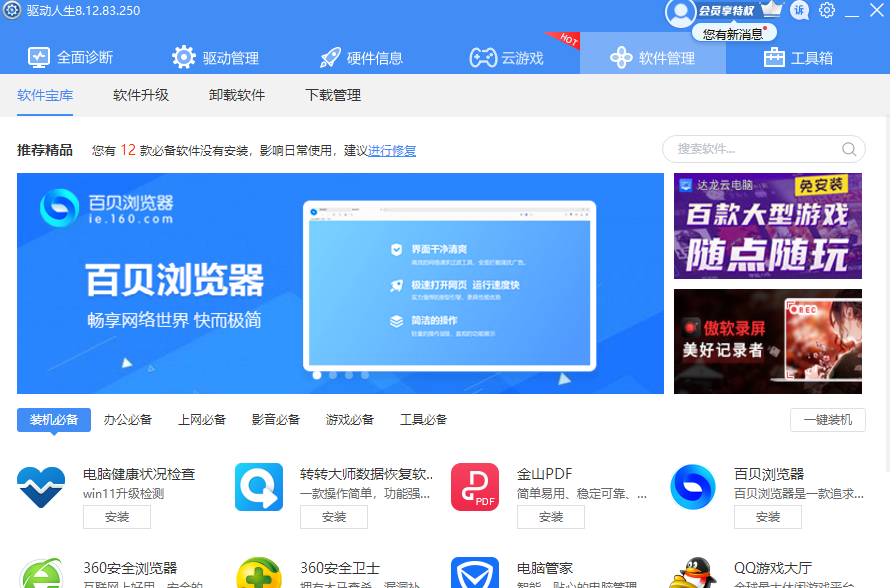Click the search magnifier icon
This screenshot has height=588, width=890.
[849, 149]
